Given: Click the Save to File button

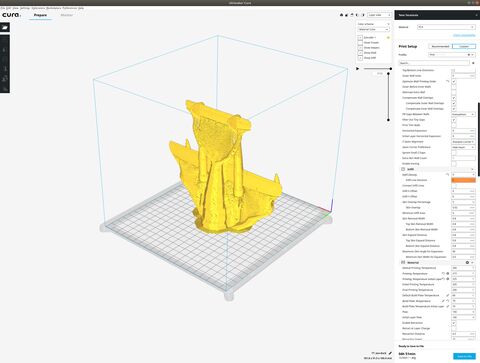Looking at the screenshot, I should [464, 356].
